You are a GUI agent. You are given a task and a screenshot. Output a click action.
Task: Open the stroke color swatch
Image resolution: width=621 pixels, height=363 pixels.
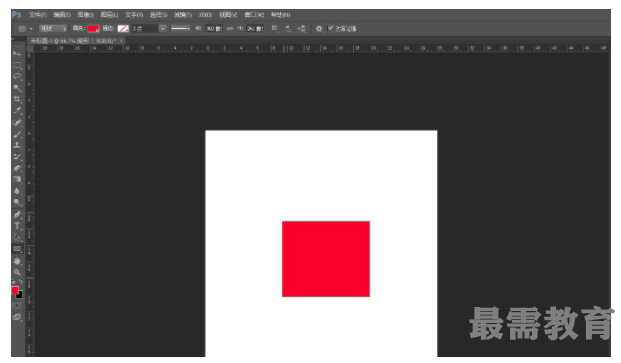pyautogui.click(x=123, y=29)
